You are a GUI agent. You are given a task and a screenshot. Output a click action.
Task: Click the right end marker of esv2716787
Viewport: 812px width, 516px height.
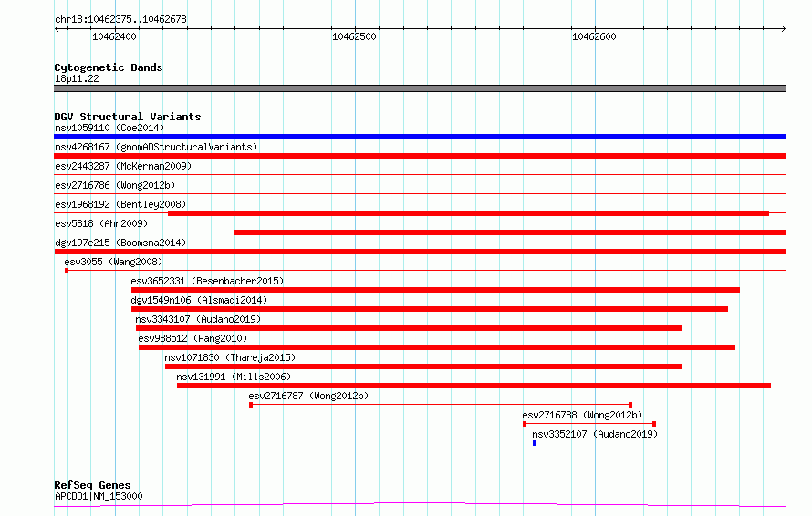(x=630, y=406)
